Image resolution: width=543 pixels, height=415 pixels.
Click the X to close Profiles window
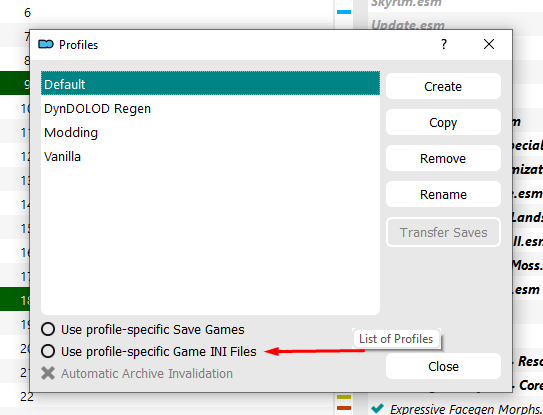[x=489, y=44]
